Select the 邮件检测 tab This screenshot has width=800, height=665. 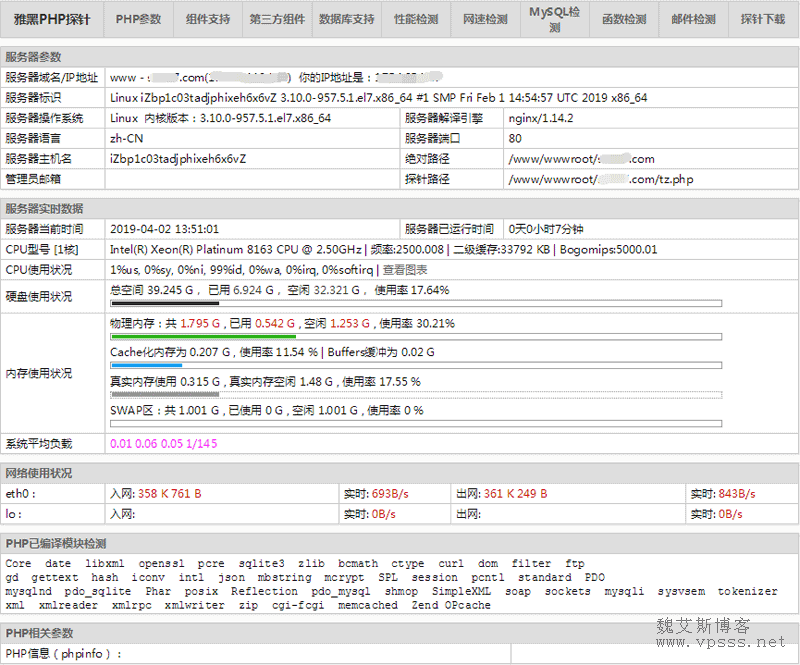pyautogui.click(x=693, y=20)
